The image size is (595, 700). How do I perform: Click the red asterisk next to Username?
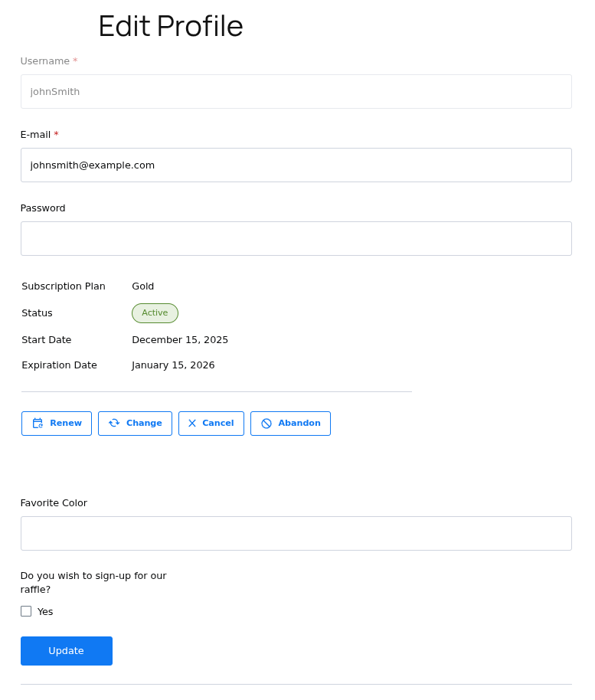pyautogui.click(x=75, y=61)
